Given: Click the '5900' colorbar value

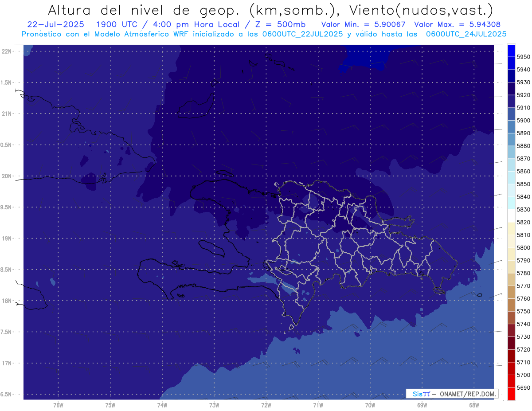Looking at the screenshot, I should coord(523,121).
